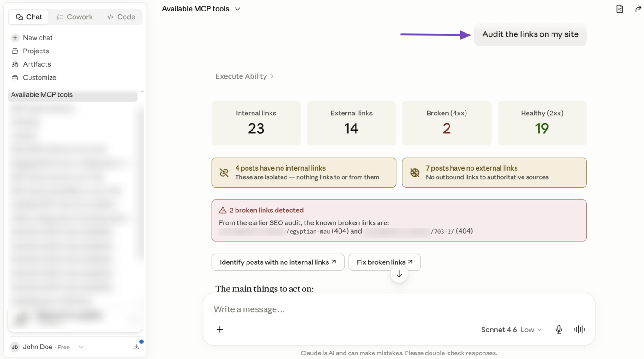
Task: Switch to the Code tab
Action: [121, 17]
